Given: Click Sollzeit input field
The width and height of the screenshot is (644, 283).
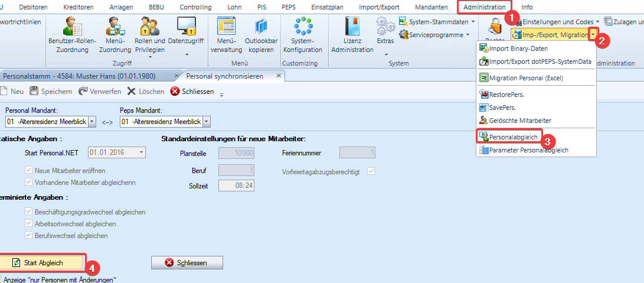Looking at the screenshot, I should pyautogui.click(x=236, y=186).
